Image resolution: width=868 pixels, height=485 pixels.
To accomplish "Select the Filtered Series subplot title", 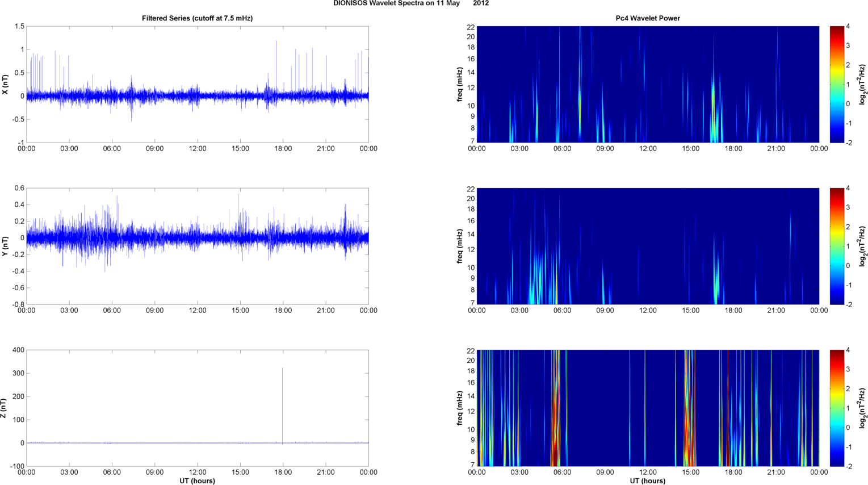I will [197, 18].
